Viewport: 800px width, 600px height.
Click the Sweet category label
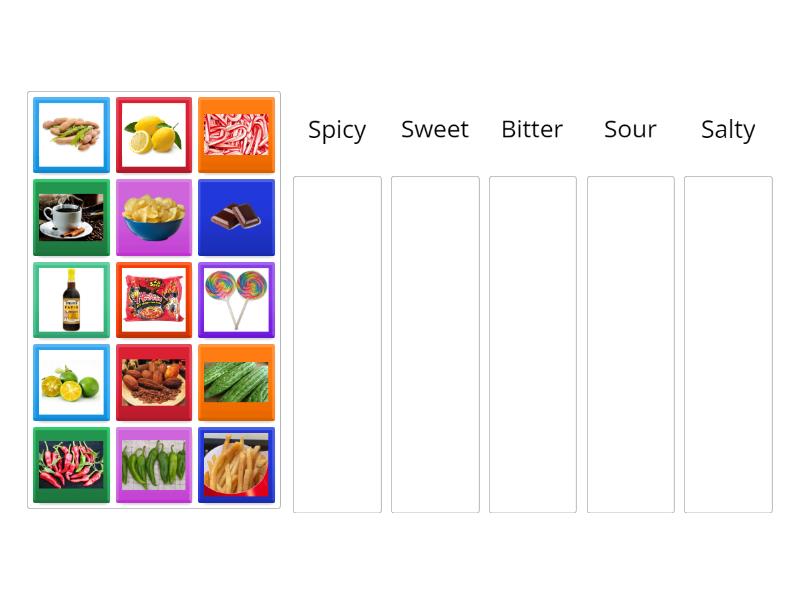[x=435, y=129]
